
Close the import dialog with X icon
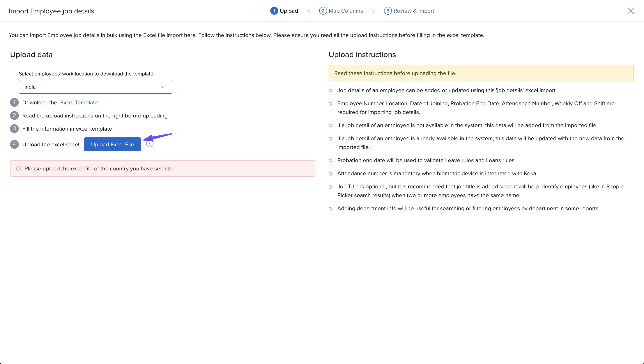(x=630, y=11)
